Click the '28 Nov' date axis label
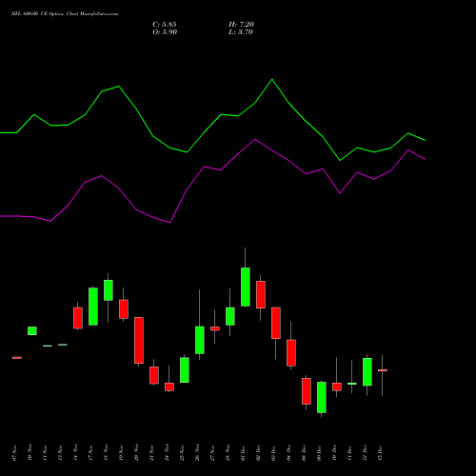 (228, 453)
